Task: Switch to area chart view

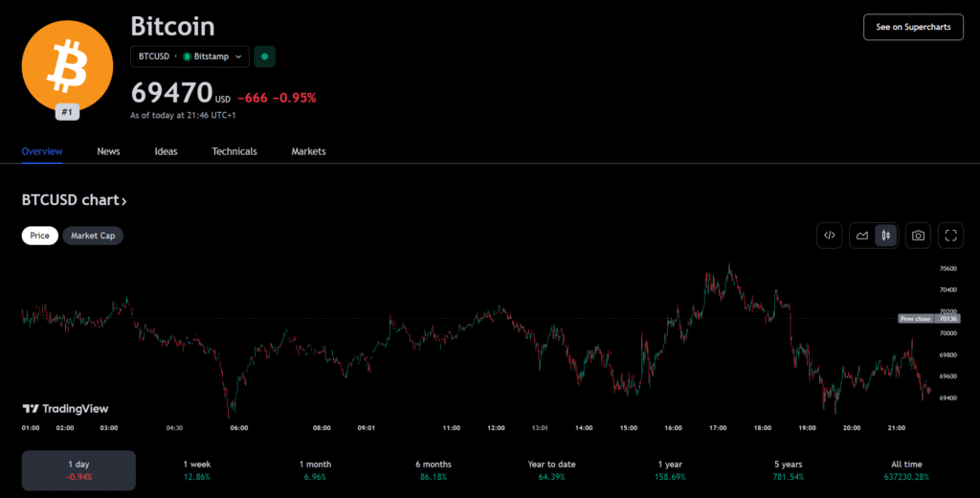Action: 862,236
